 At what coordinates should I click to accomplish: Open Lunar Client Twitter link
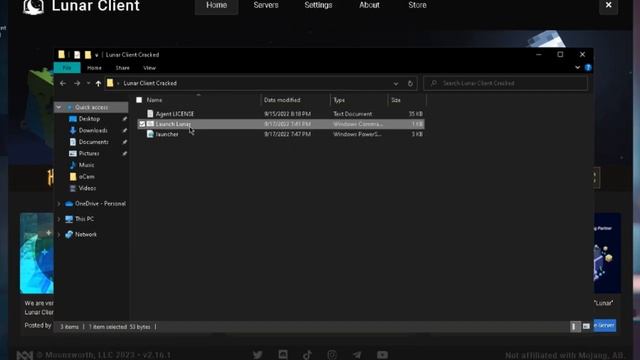[x=258, y=355]
